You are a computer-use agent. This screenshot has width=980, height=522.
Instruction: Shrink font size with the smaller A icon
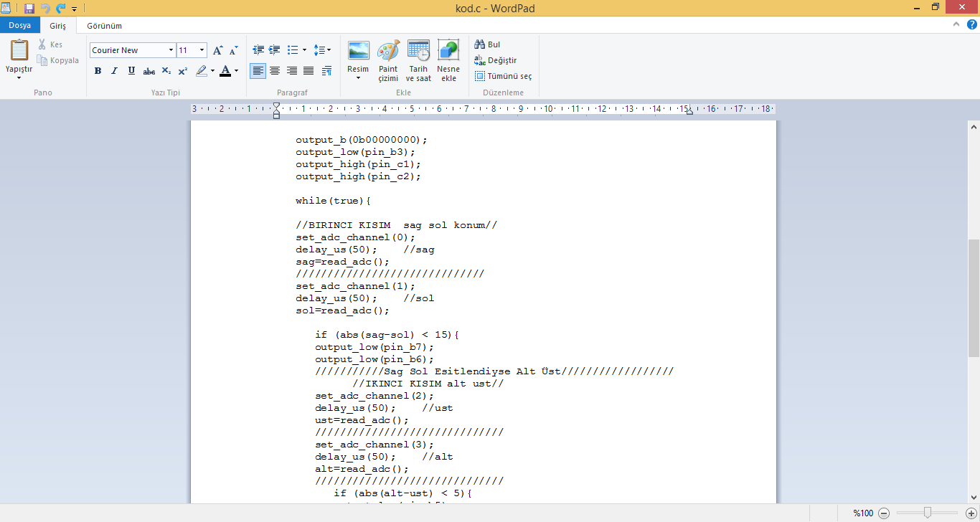click(x=233, y=50)
